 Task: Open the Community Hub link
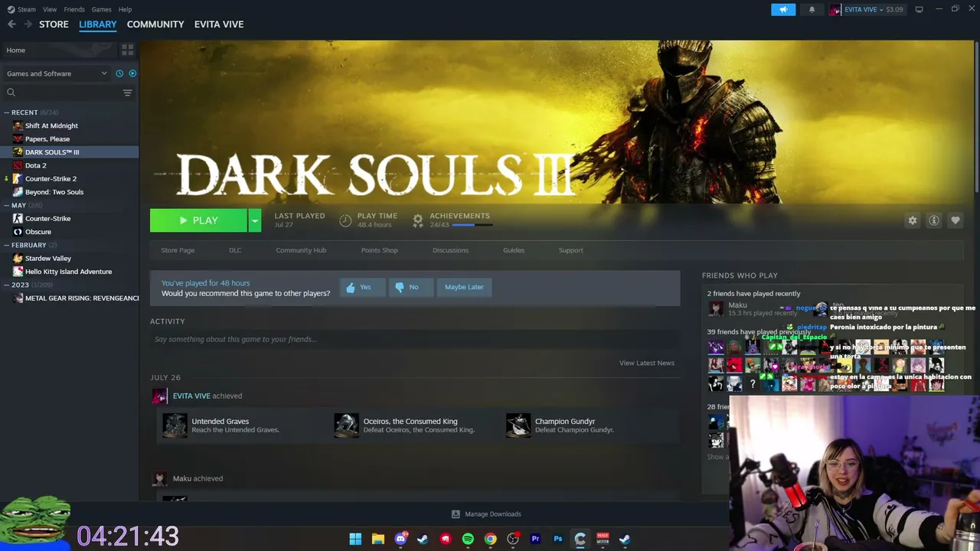[301, 250]
